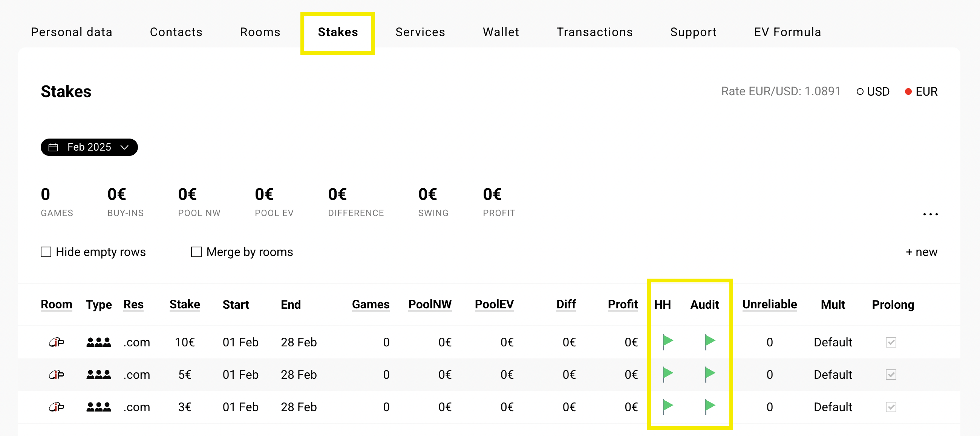
Task: Toggle the Prolong checkbox for the 10€ stake
Action: point(891,342)
